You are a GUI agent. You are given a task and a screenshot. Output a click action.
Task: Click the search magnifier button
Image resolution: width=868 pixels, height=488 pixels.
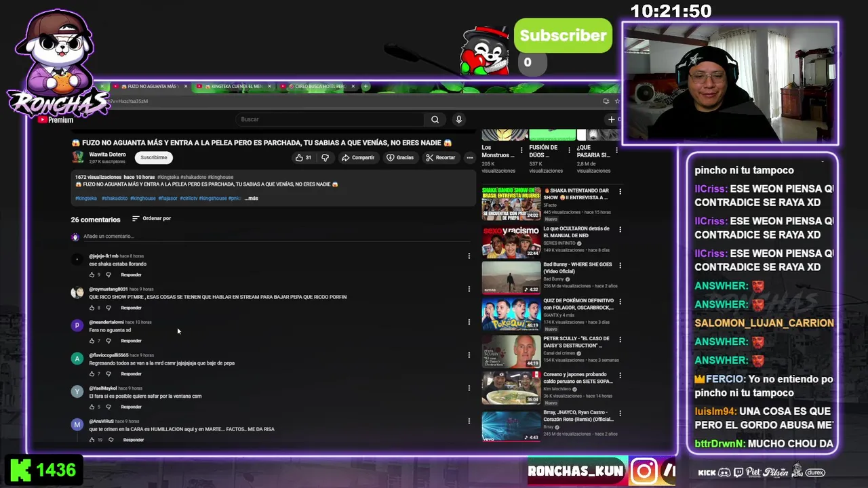coord(435,119)
